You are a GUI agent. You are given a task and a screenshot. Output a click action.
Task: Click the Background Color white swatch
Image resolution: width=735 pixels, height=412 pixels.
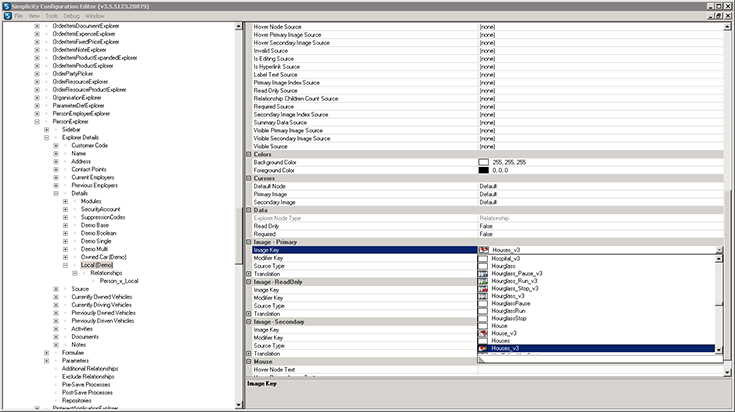point(483,162)
